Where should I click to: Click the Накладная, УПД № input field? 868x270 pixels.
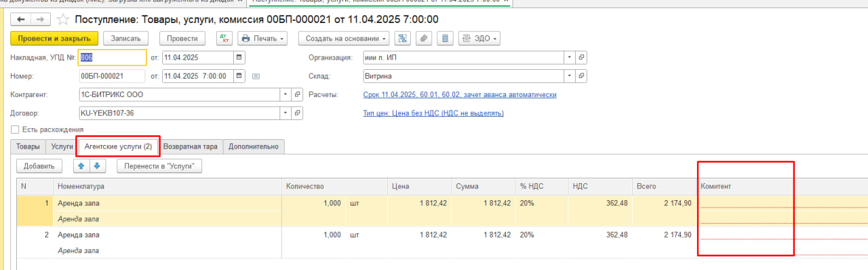click(112, 58)
